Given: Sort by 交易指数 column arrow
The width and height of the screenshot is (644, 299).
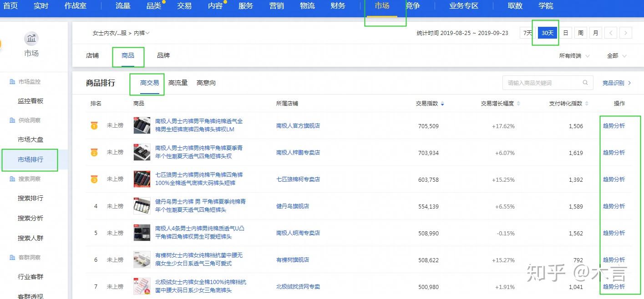Looking at the screenshot, I should click(442, 104).
